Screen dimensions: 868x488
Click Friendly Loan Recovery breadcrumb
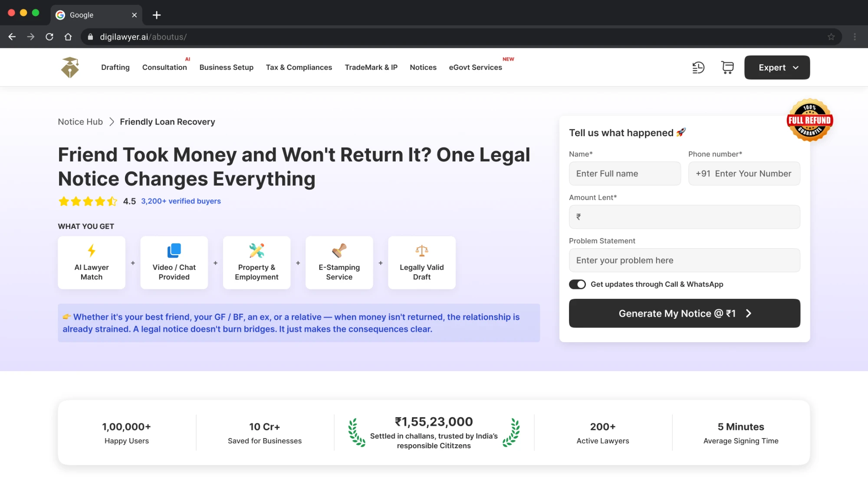(168, 122)
